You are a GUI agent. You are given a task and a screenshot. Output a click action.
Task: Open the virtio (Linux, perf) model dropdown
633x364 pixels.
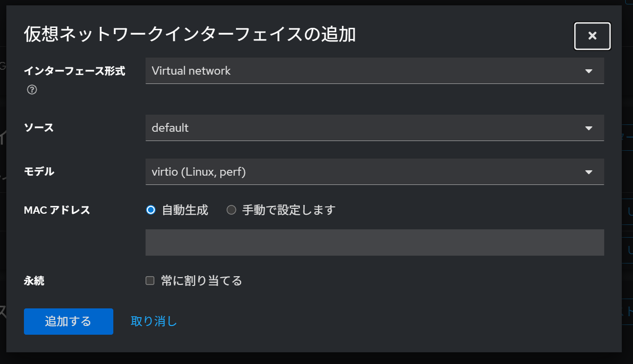375,172
